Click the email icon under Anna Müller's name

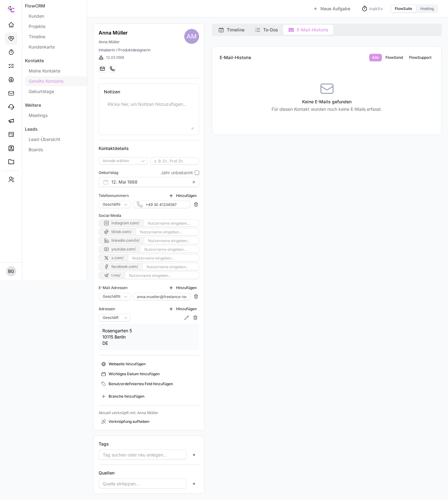click(x=102, y=69)
